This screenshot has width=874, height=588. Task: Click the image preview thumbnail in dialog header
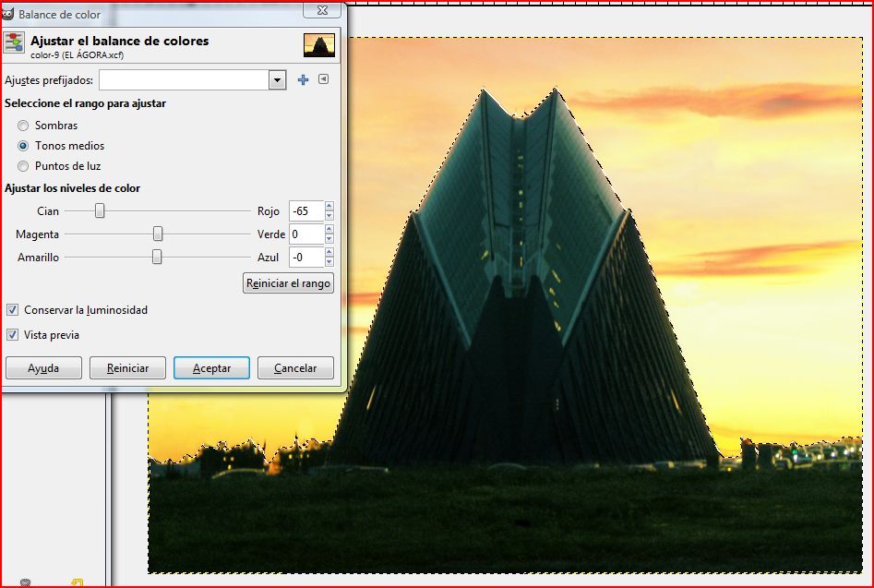pyautogui.click(x=319, y=45)
